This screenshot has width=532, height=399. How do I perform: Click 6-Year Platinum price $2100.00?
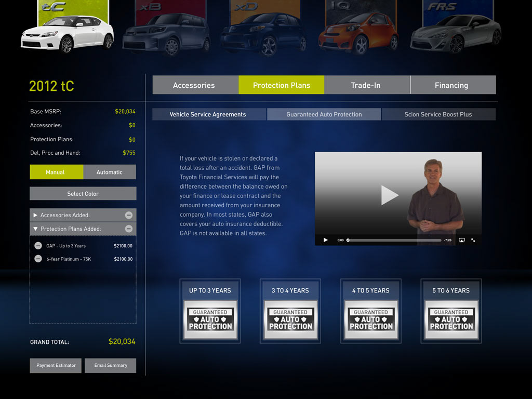tap(123, 259)
